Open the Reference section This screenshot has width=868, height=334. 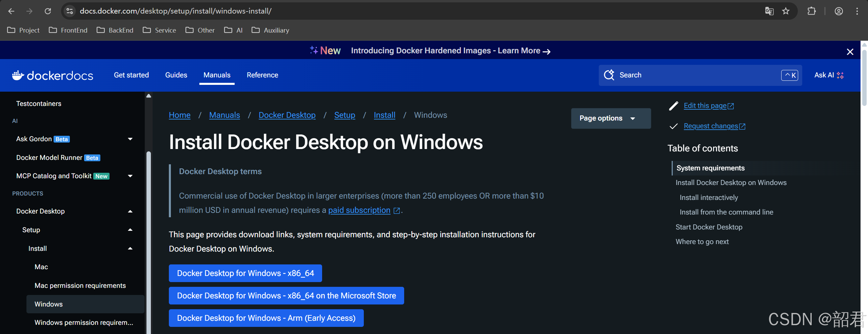point(262,75)
